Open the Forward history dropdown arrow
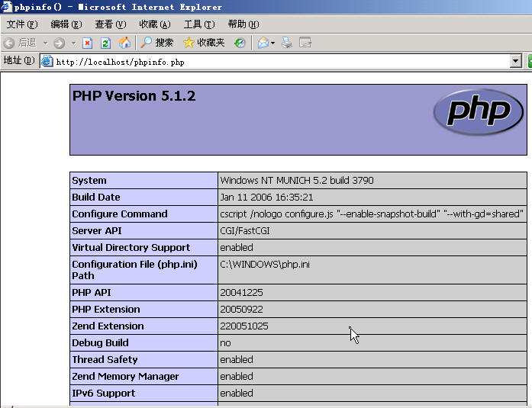 [x=73, y=43]
